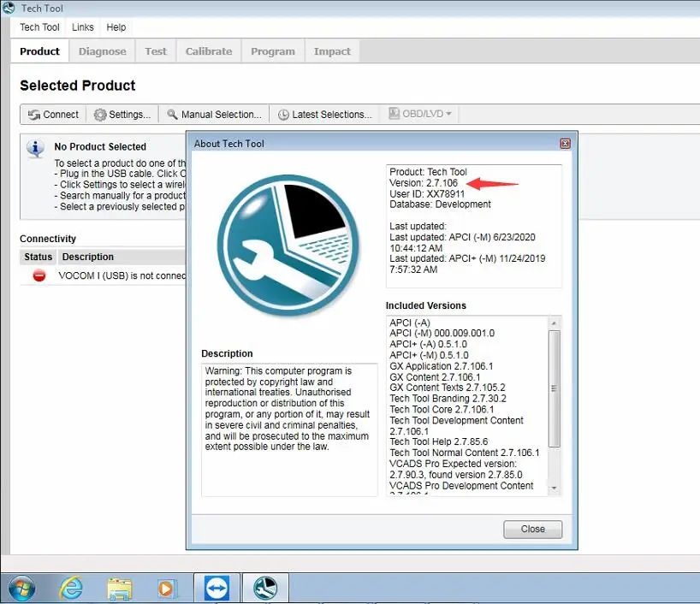Select Tech Tool Core 2.7.106.1 entry
This screenshot has width=700, height=604.
pos(442,409)
